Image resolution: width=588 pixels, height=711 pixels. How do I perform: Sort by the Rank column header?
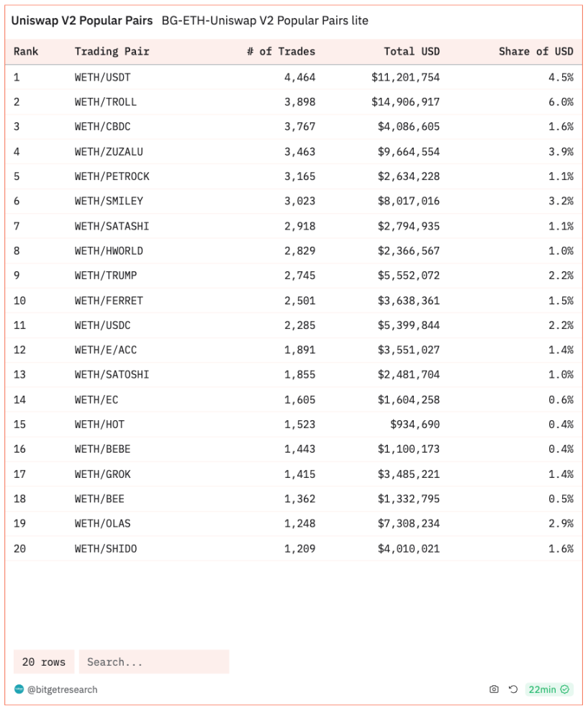point(26,51)
